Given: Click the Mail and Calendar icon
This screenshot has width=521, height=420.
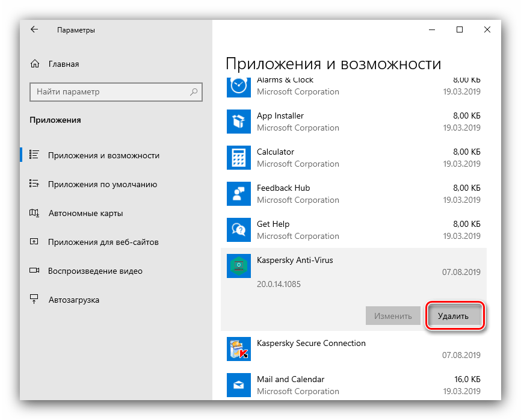Looking at the screenshot, I should (238, 385).
